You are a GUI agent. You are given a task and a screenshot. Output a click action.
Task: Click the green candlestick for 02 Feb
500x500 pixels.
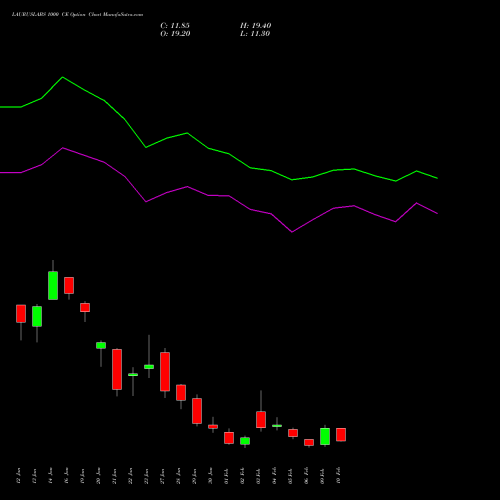tap(245, 441)
